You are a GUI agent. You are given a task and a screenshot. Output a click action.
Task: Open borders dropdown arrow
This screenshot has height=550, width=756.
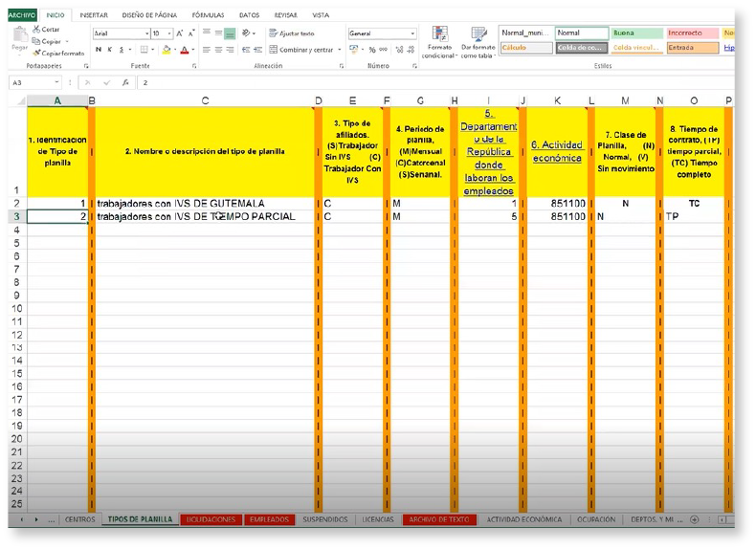[152, 50]
